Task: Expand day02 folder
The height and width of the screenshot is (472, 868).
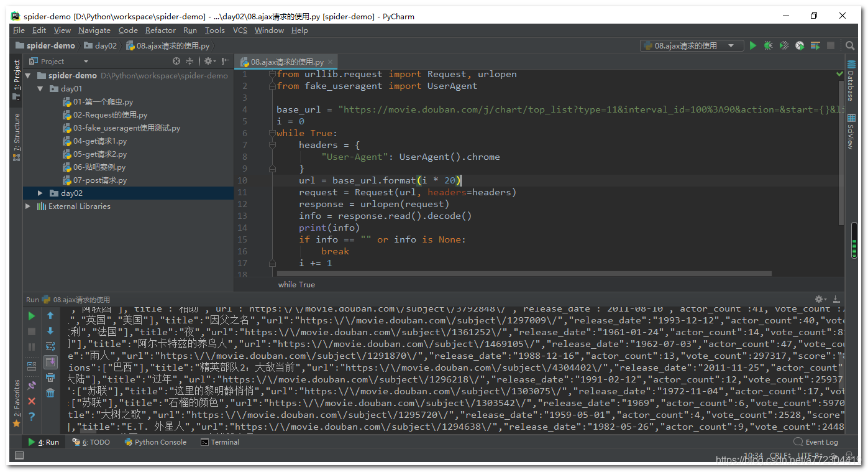Action: point(40,193)
